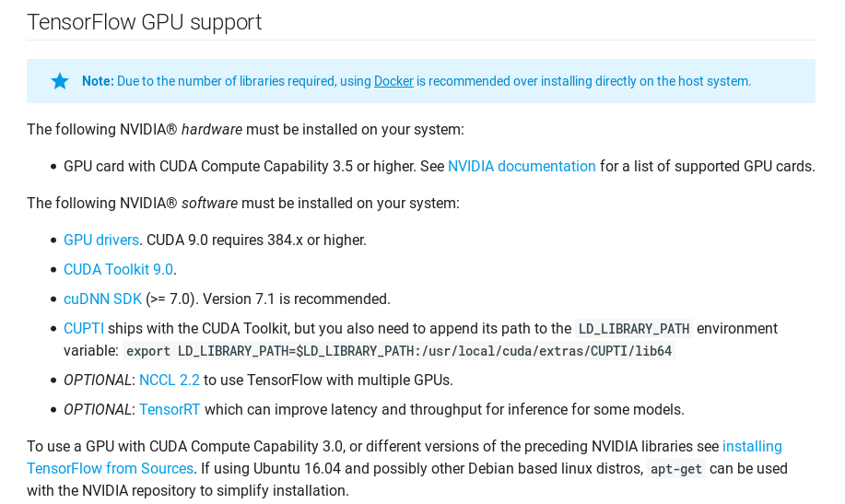Click the bold Note: label
Viewport: 845px width, 504px height.
point(98,81)
